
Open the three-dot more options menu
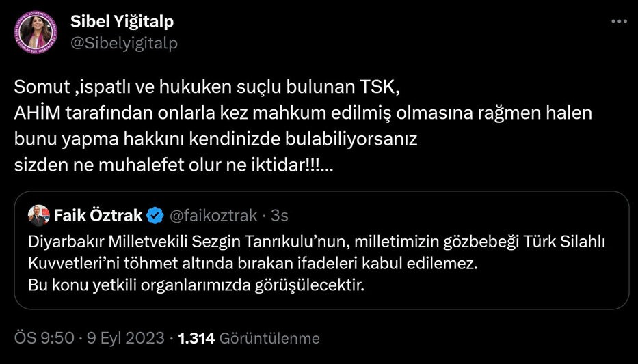(x=618, y=21)
